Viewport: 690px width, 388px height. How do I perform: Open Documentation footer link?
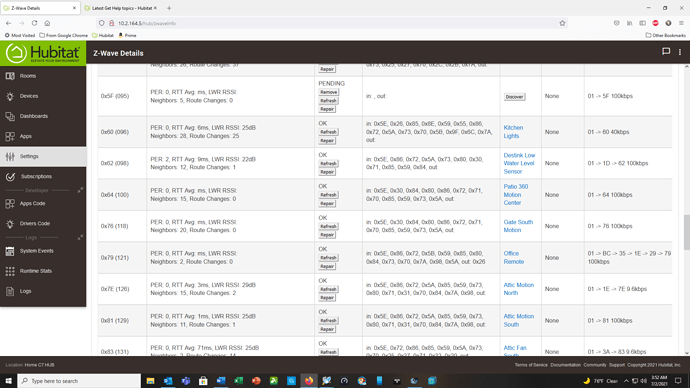point(565,365)
